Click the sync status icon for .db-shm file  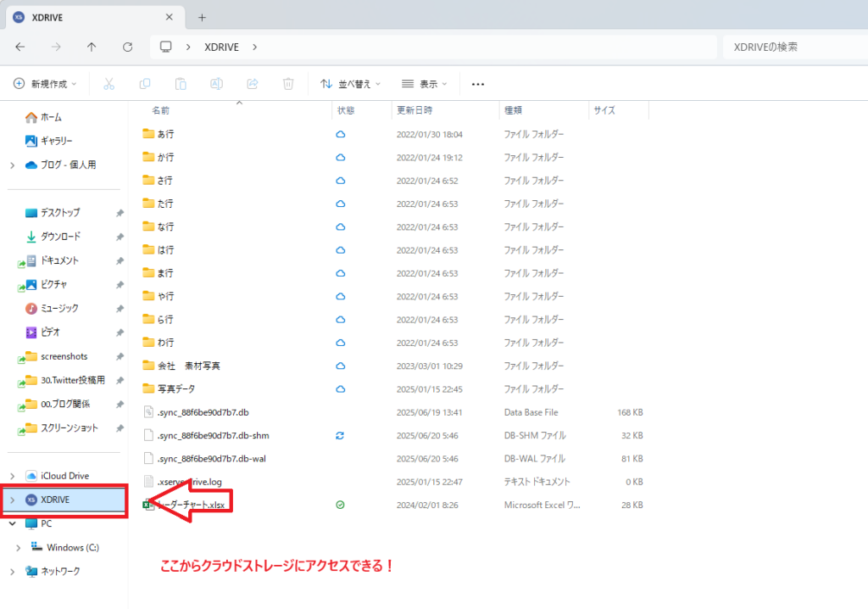click(340, 436)
